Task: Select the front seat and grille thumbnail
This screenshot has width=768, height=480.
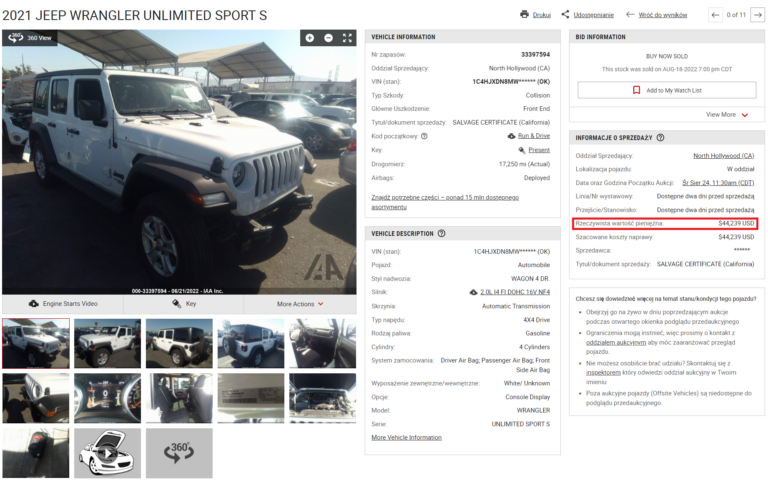Action: tap(36, 398)
